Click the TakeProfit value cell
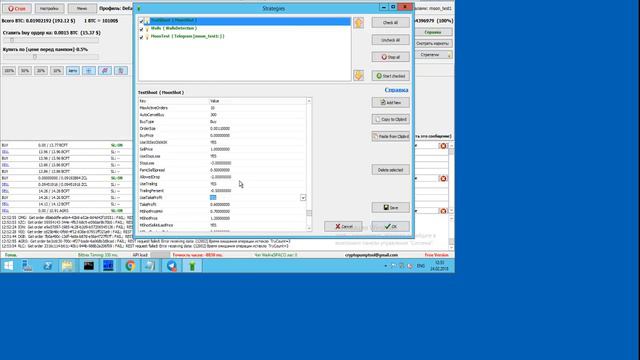 [257, 204]
